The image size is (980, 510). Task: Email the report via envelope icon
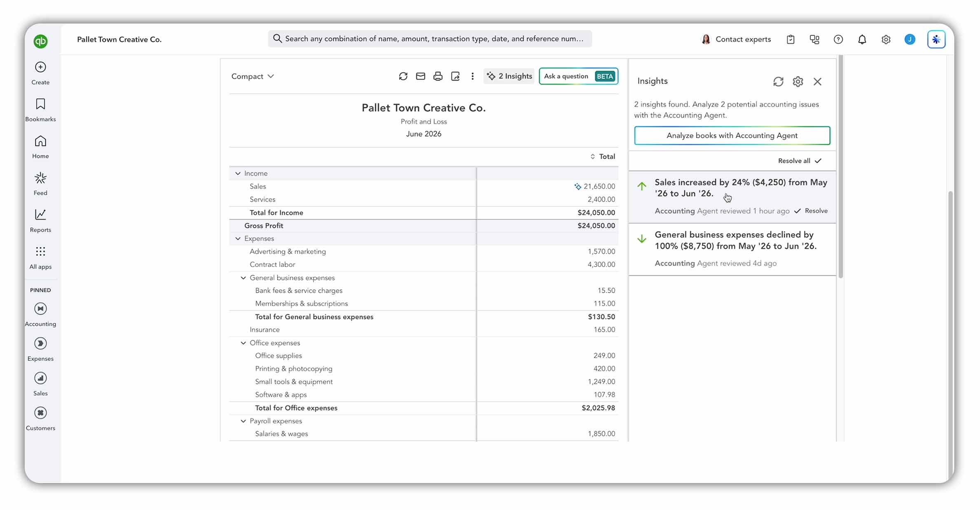[421, 76]
